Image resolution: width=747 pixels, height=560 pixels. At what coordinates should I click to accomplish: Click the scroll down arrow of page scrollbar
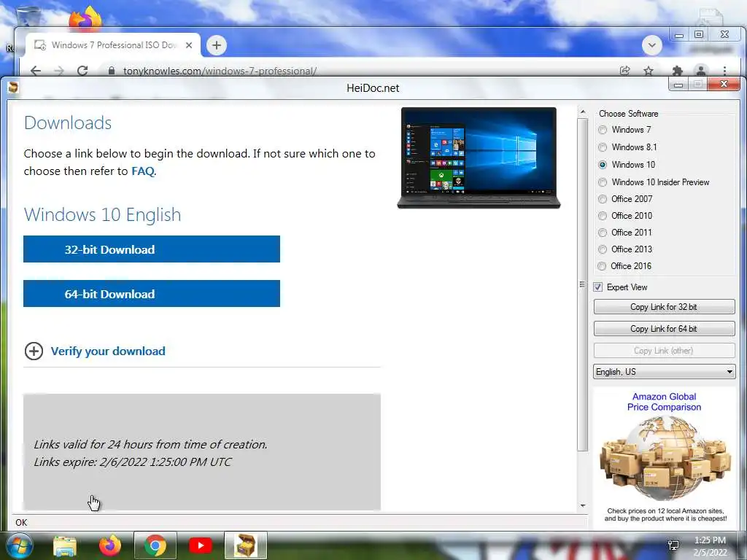(x=583, y=506)
